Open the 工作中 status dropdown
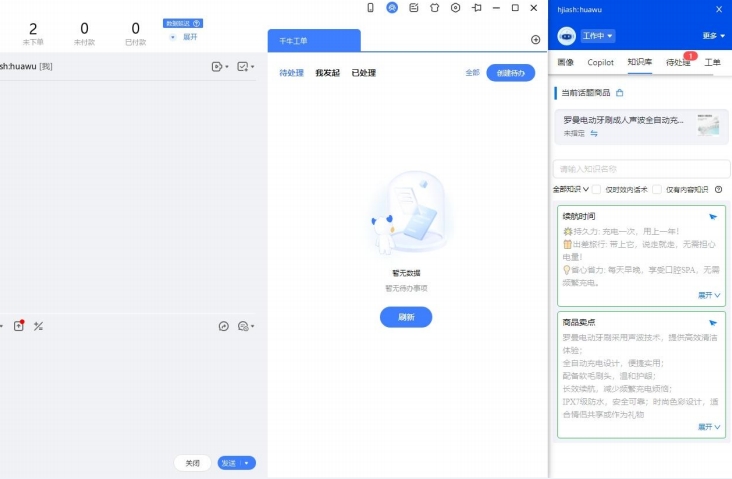 click(597, 36)
